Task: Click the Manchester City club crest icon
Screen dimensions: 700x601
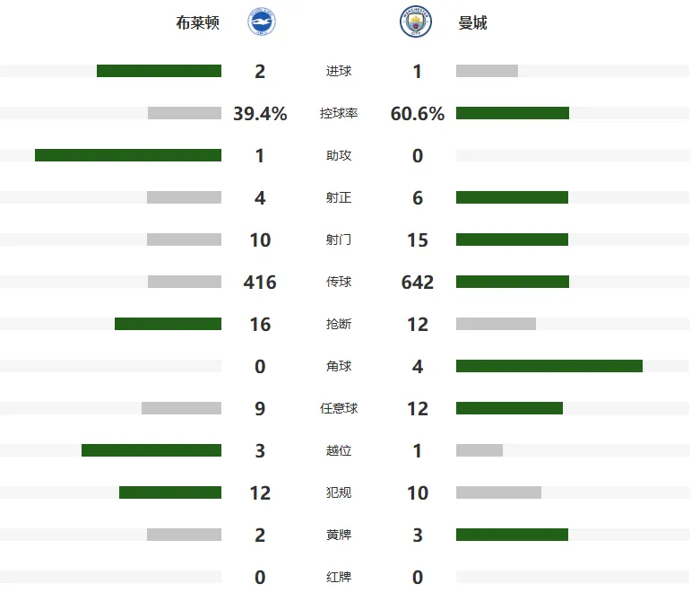Action: click(x=416, y=22)
